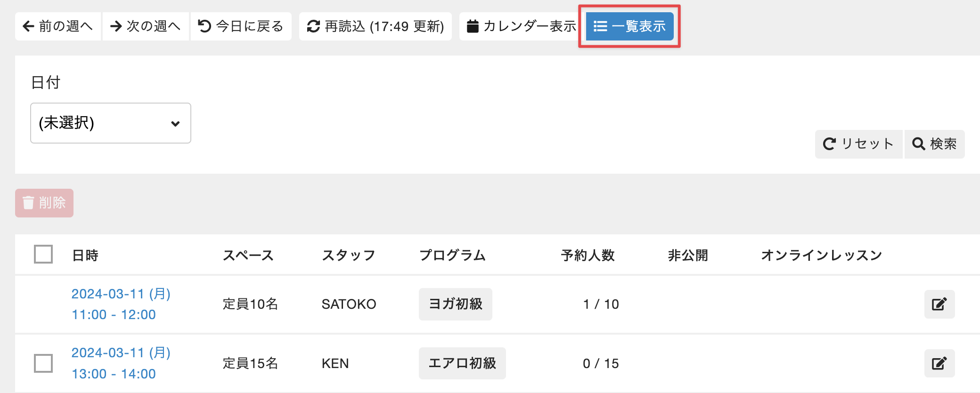Image resolution: width=980 pixels, height=393 pixels.
Task: Reload the list with 再読込
Action: (376, 26)
